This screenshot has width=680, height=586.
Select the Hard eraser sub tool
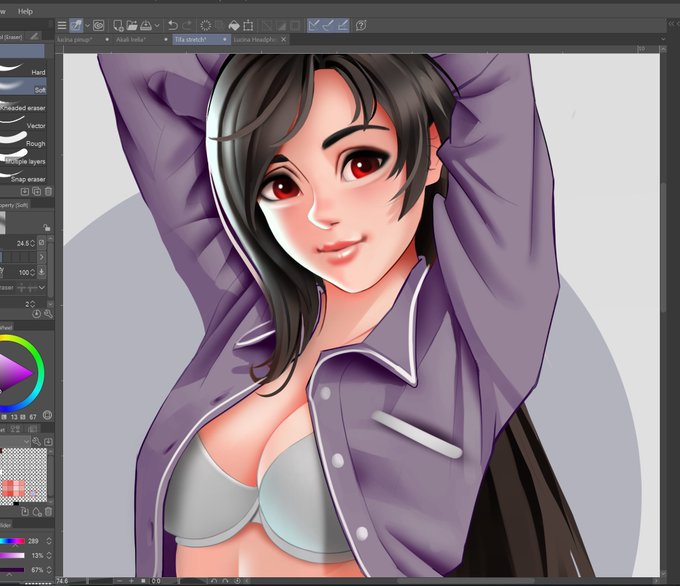(23, 70)
